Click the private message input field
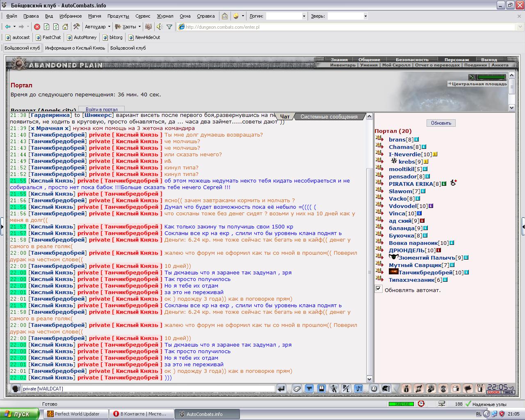The image size is (525, 420). pyautogui.click(x=148, y=388)
